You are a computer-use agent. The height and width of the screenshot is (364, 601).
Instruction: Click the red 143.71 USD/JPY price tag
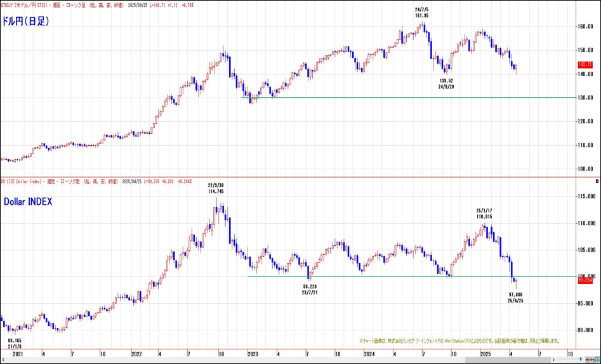coord(585,65)
